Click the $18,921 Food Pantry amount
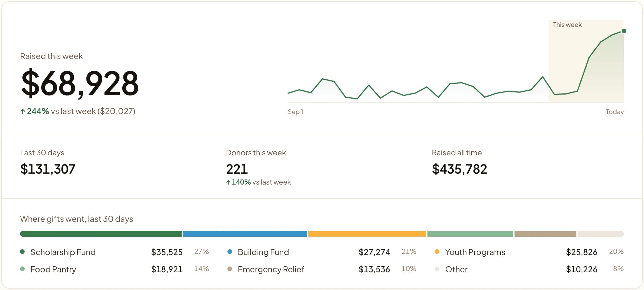 coord(167,269)
